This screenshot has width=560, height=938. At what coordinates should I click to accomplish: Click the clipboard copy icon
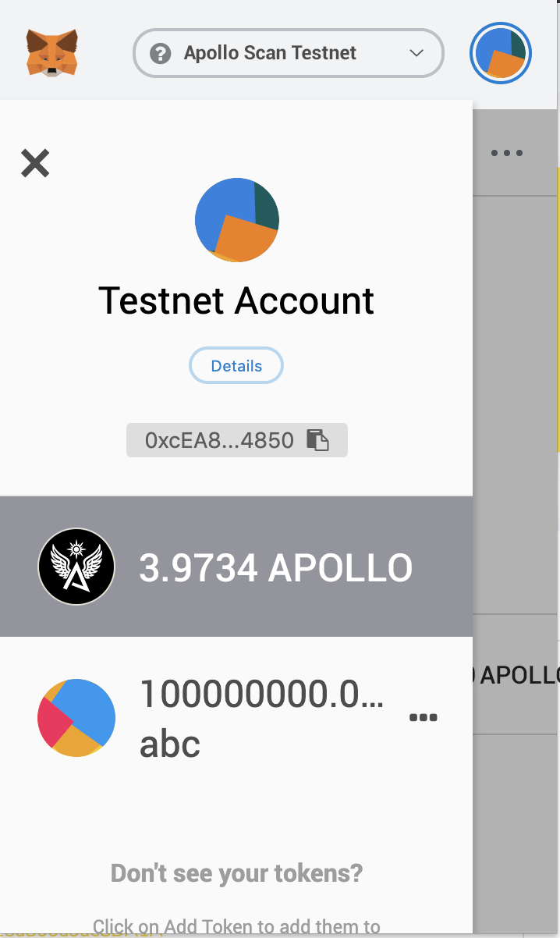[x=317, y=440]
